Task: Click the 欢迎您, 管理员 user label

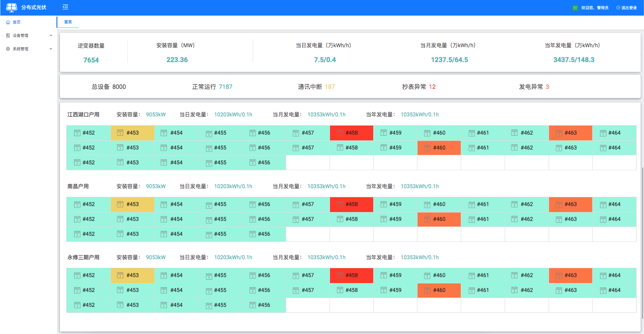Action: pyautogui.click(x=595, y=8)
